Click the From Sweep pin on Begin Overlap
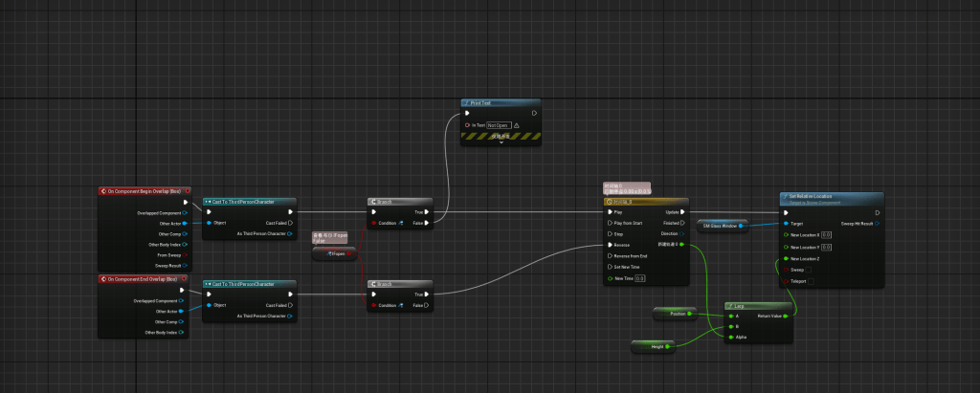The width and height of the screenshot is (980, 393). pyautogui.click(x=185, y=255)
